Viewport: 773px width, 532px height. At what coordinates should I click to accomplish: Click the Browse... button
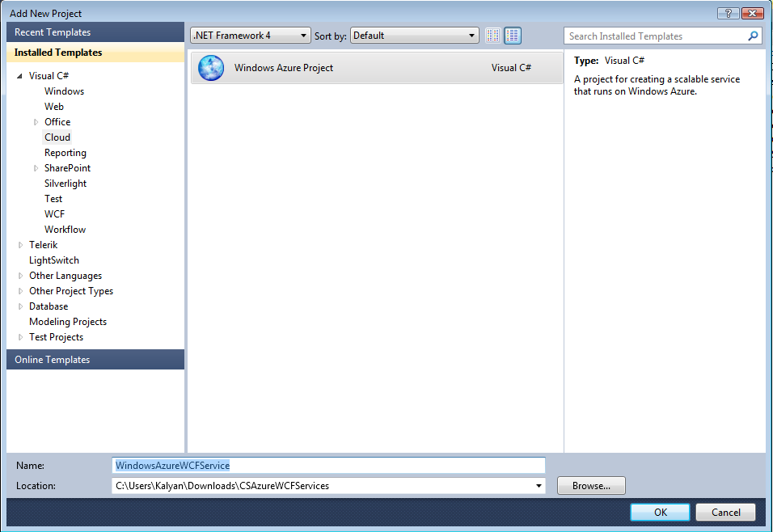tap(591, 486)
